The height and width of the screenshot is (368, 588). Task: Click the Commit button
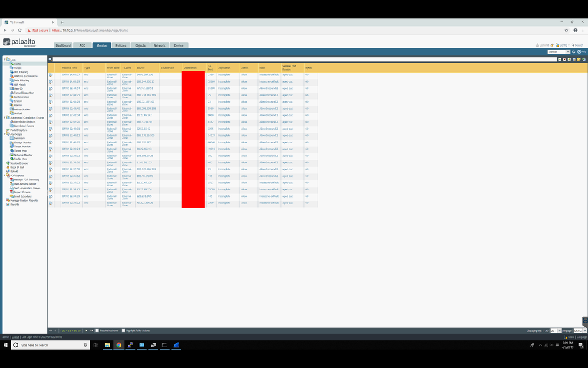click(542, 45)
